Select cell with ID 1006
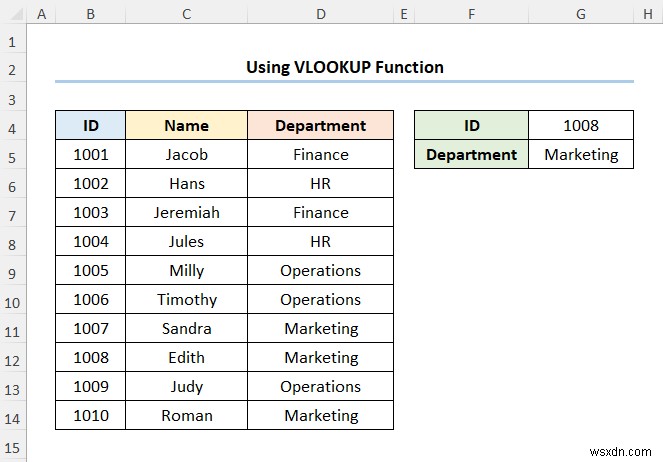This screenshot has height=462, width=663. click(x=90, y=299)
